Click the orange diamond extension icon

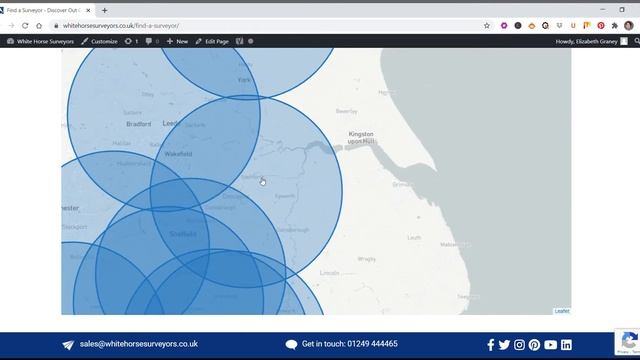point(531,25)
